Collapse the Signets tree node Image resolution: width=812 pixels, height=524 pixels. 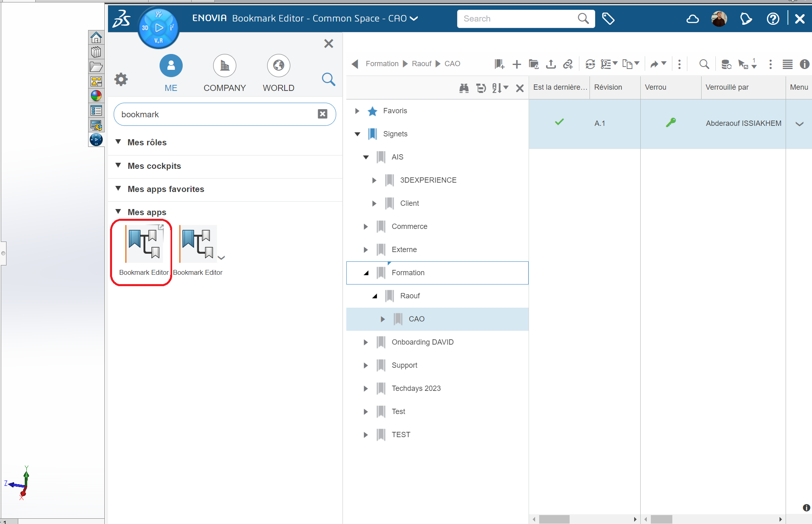357,134
